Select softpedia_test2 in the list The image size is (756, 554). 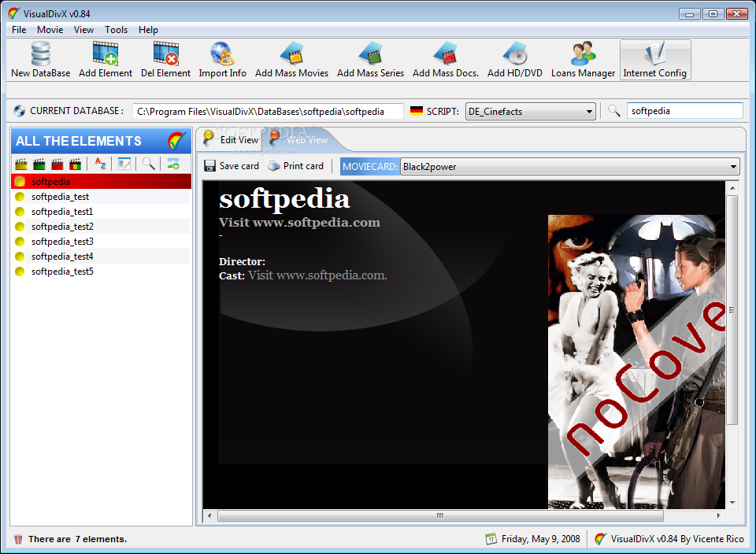tap(102, 227)
